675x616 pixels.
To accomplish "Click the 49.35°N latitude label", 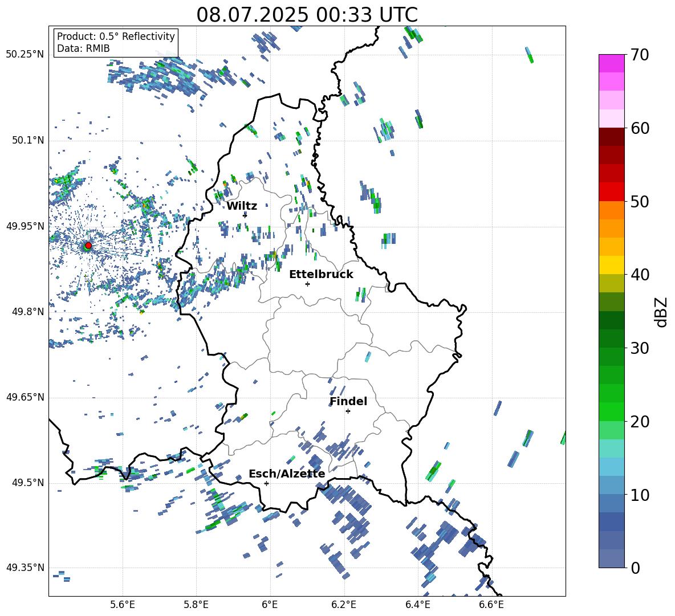I will [25, 568].
